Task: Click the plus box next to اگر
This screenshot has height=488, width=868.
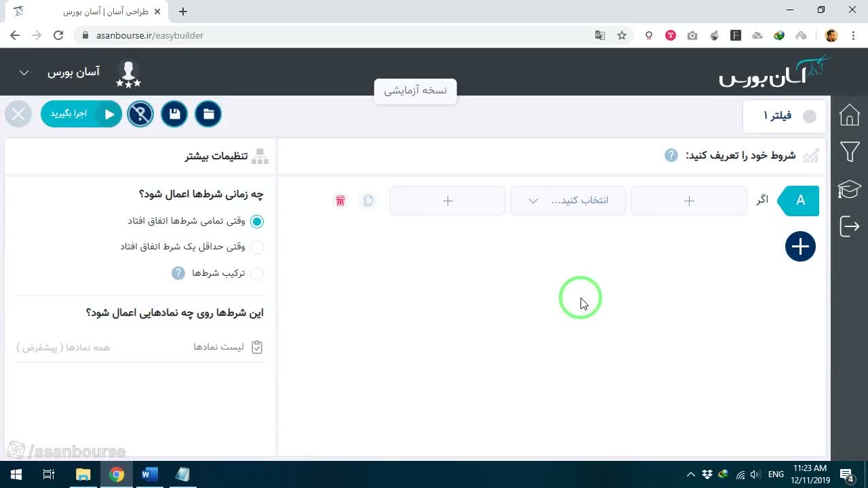Action: [x=689, y=201]
